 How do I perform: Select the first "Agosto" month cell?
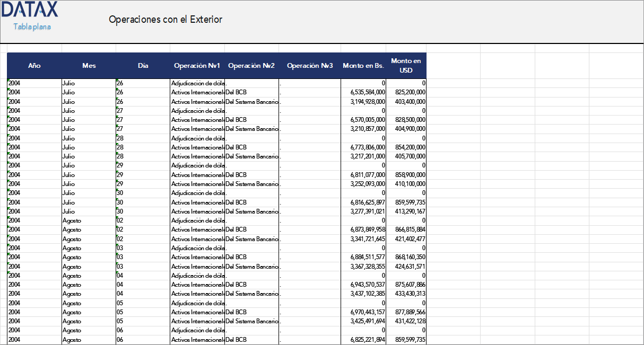click(71, 220)
